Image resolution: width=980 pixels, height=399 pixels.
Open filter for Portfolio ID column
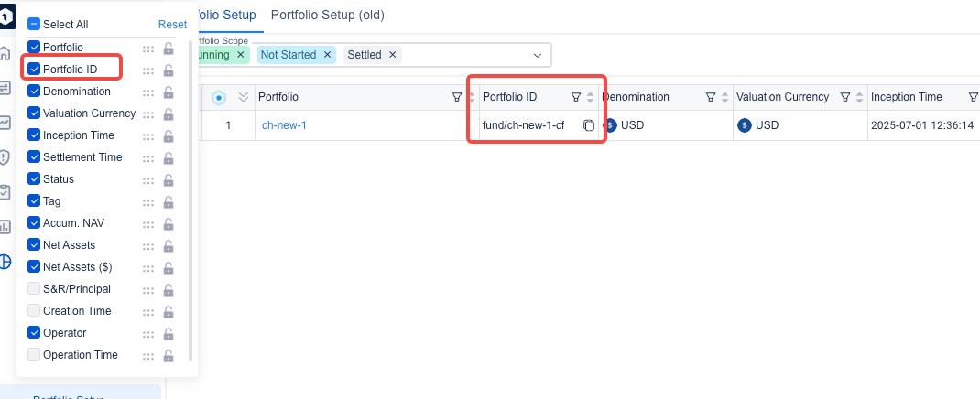pyautogui.click(x=575, y=97)
